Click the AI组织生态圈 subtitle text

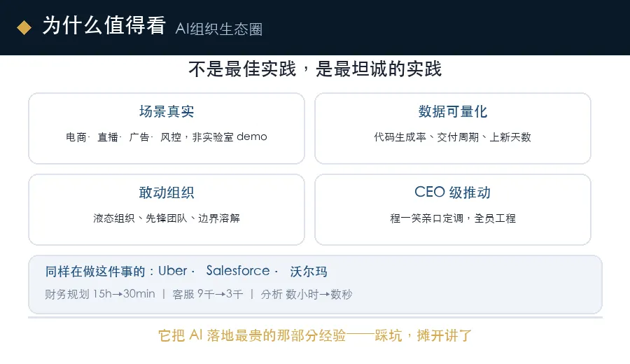pyautogui.click(x=219, y=29)
